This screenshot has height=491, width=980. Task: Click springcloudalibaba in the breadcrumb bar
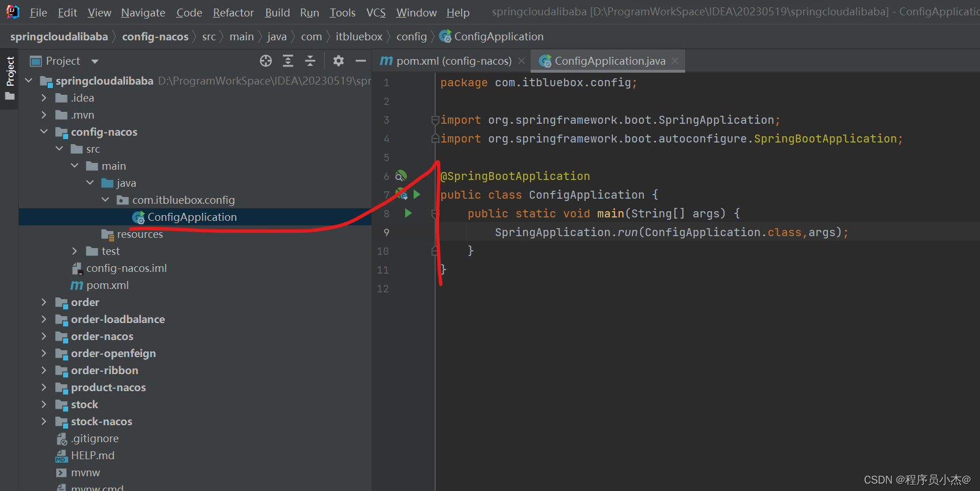[x=59, y=36]
